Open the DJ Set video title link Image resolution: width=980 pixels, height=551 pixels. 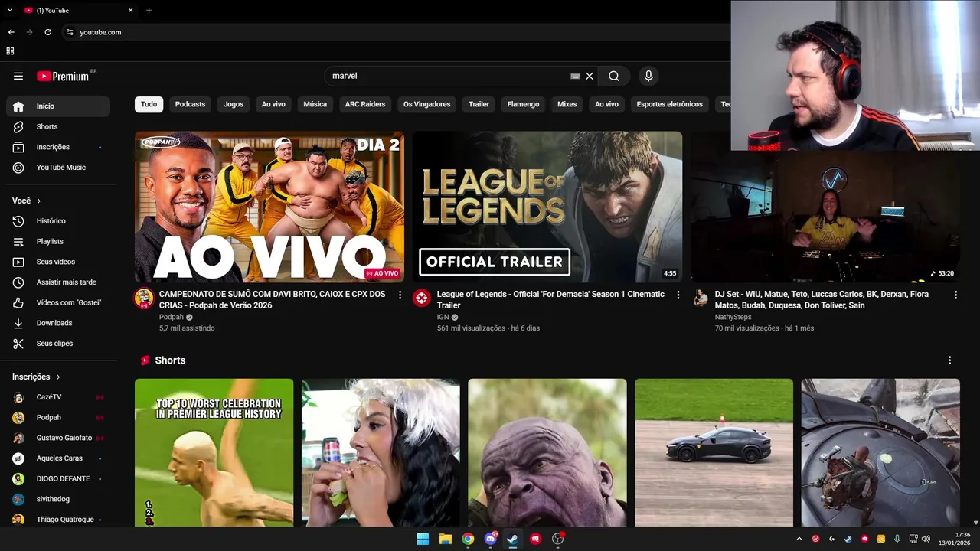coord(822,299)
